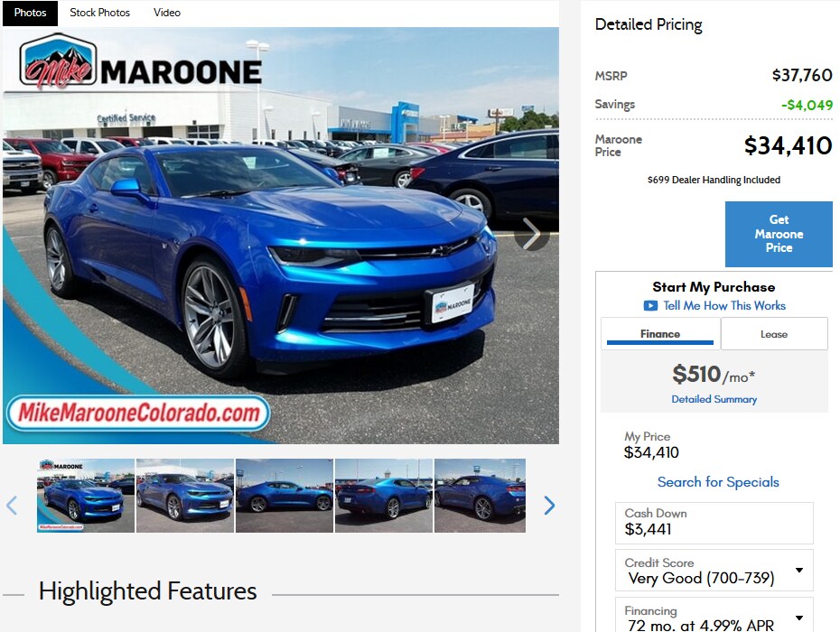This screenshot has width=840, height=632.
Task: Open the Detailed Summary link
Action: click(x=714, y=399)
